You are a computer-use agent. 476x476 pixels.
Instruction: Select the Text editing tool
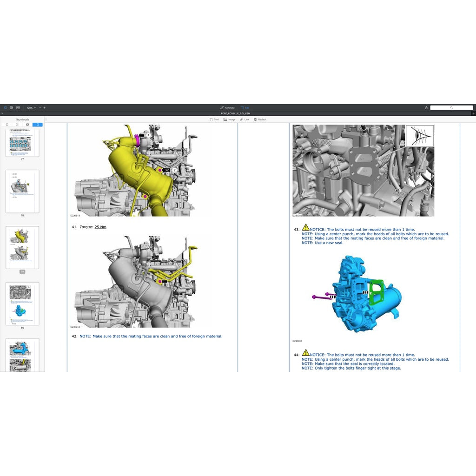coord(214,119)
